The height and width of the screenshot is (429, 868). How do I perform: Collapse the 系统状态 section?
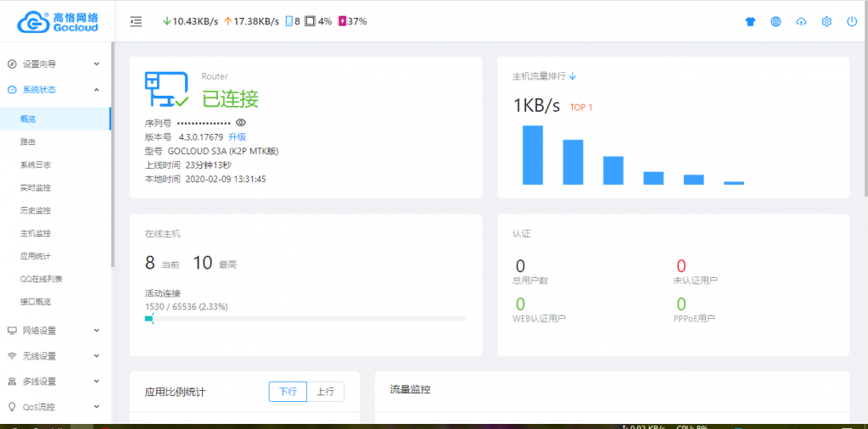[55, 90]
